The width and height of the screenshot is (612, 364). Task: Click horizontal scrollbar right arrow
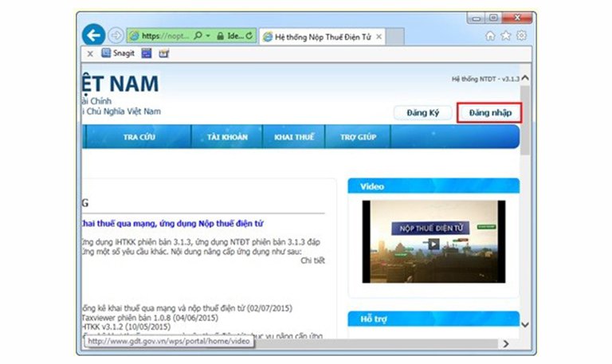tap(506, 344)
